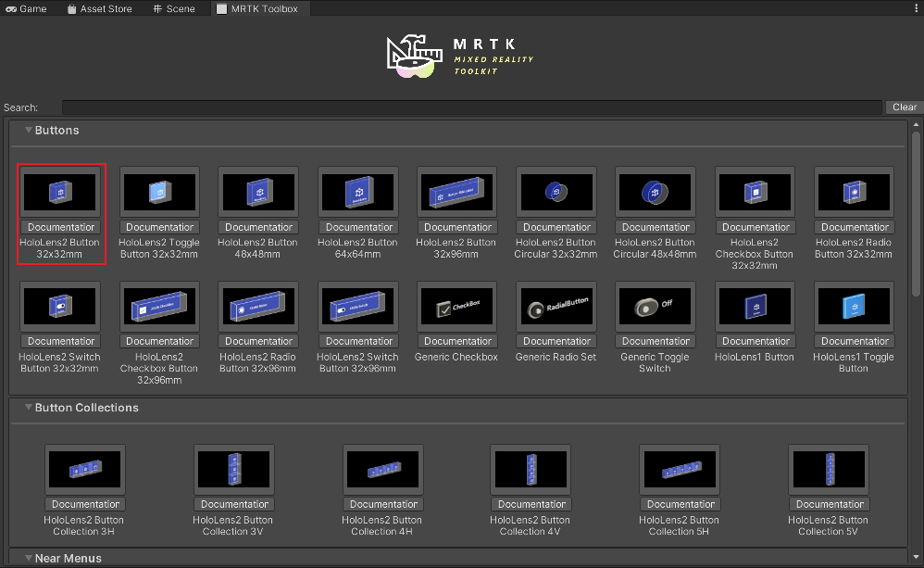The height and width of the screenshot is (568, 924).
Task: Open Documentation for HoloLens2 Switch Button 32x96mm
Action: (x=359, y=341)
